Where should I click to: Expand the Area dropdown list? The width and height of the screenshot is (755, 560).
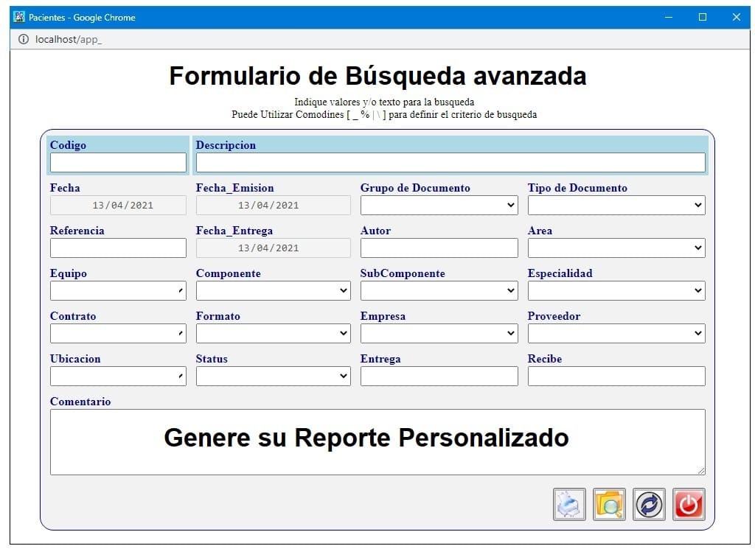pyautogui.click(x=616, y=248)
